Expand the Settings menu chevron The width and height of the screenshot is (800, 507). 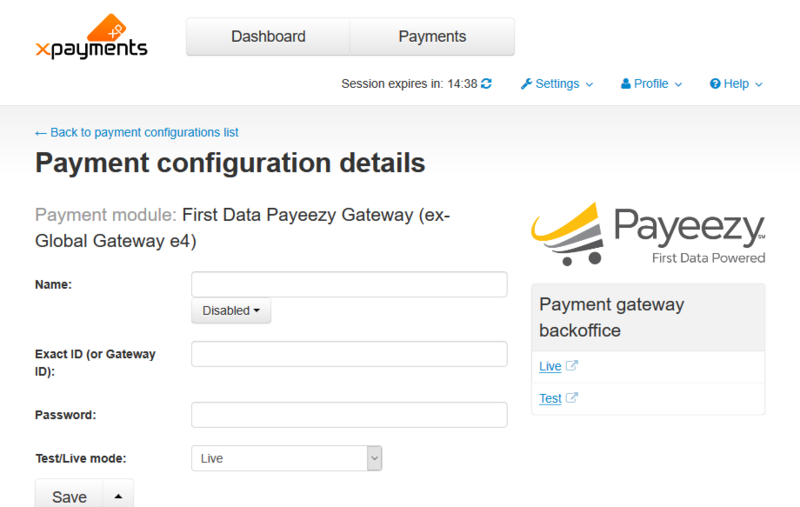point(589,85)
